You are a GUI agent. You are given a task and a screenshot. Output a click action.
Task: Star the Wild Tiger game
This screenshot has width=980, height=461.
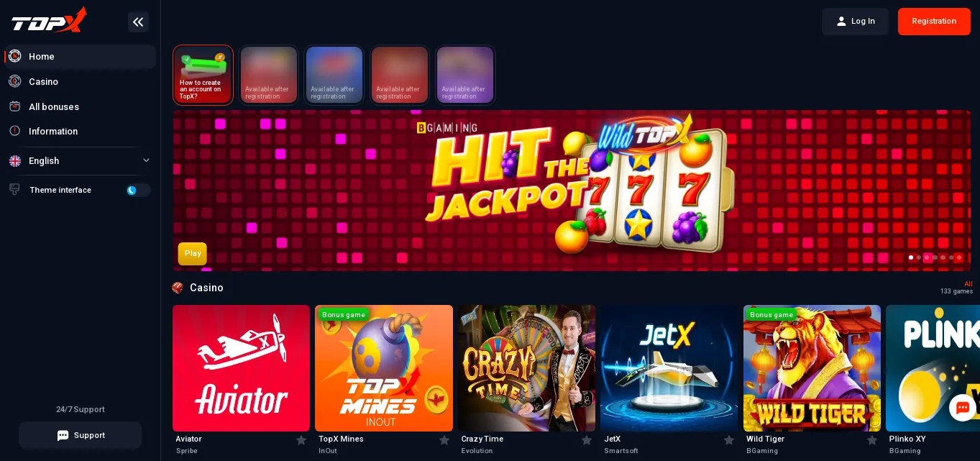click(x=872, y=440)
